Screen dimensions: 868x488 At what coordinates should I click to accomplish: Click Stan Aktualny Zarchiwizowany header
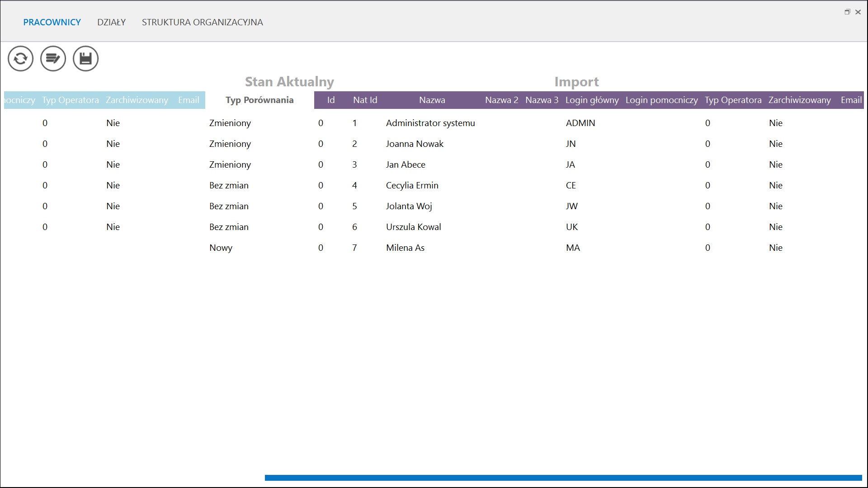[x=137, y=100]
